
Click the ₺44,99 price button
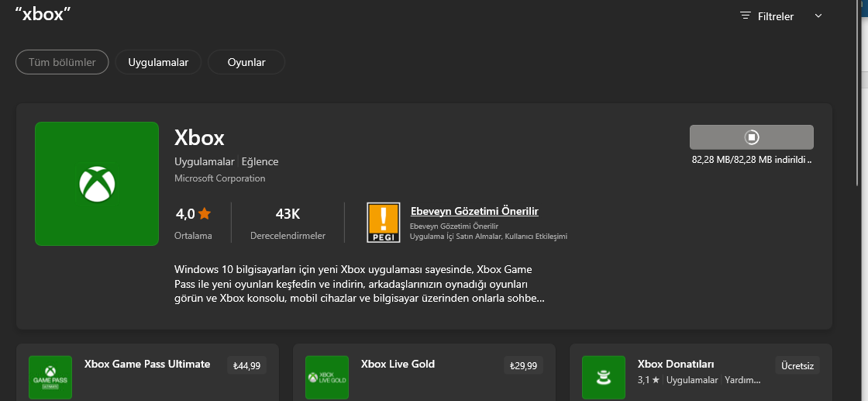coord(247,365)
